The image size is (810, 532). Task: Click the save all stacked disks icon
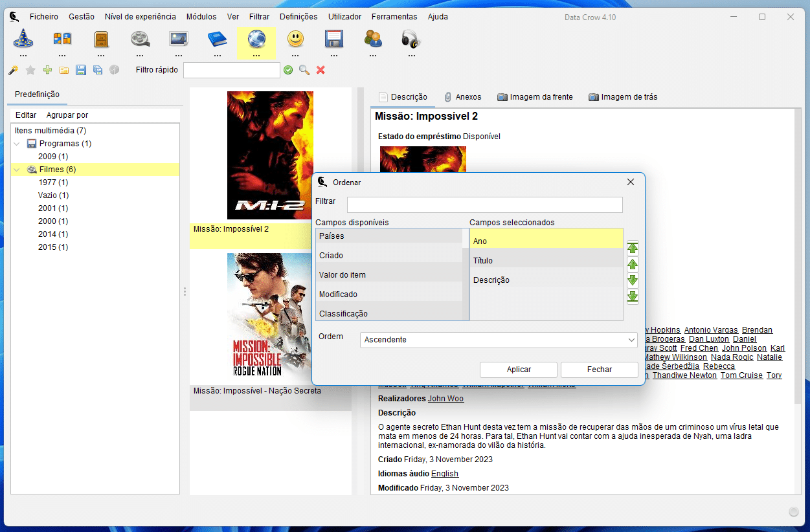pos(98,70)
